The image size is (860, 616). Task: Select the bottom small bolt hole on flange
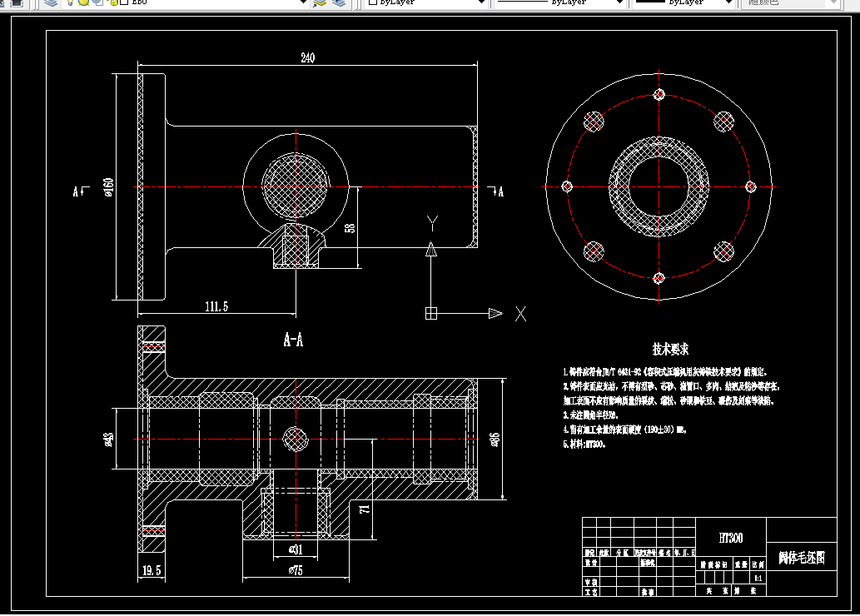659,278
